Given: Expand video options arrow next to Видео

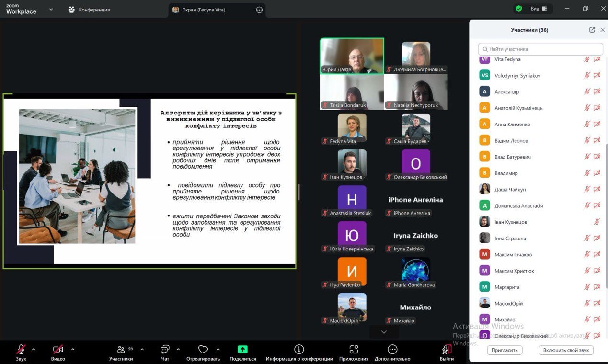Looking at the screenshot, I should [x=73, y=349].
